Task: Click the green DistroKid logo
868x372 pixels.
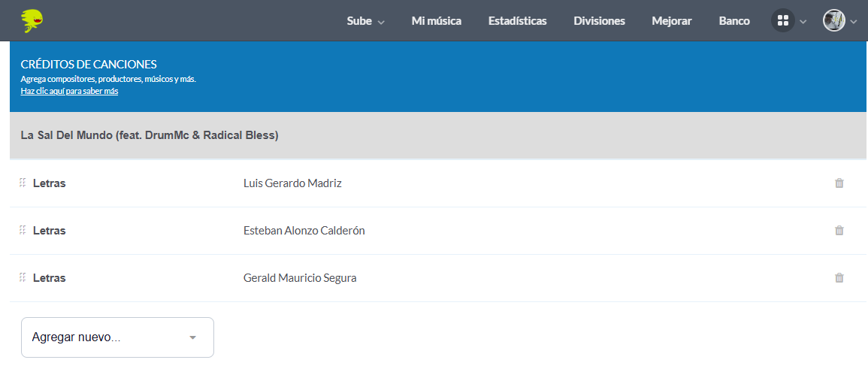Action: click(x=32, y=21)
